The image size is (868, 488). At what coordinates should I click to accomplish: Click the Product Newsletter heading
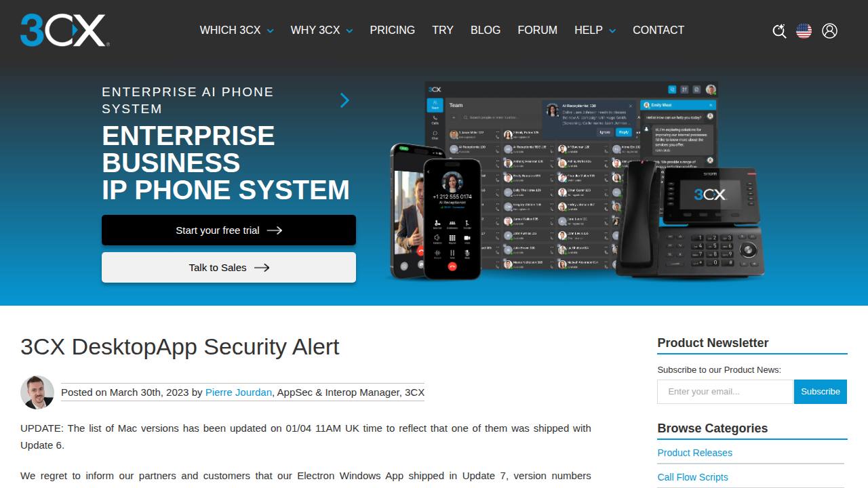click(x=713, y=342)
